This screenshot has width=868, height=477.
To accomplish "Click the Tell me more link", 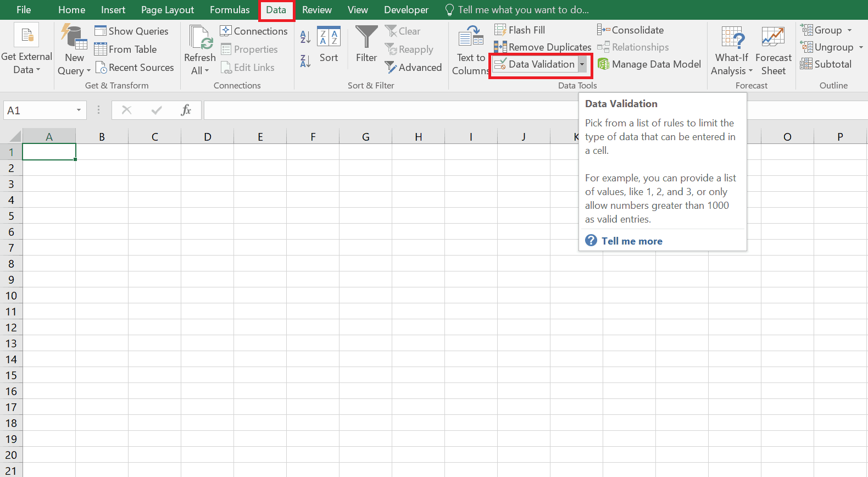I will [x=631, y=241].
